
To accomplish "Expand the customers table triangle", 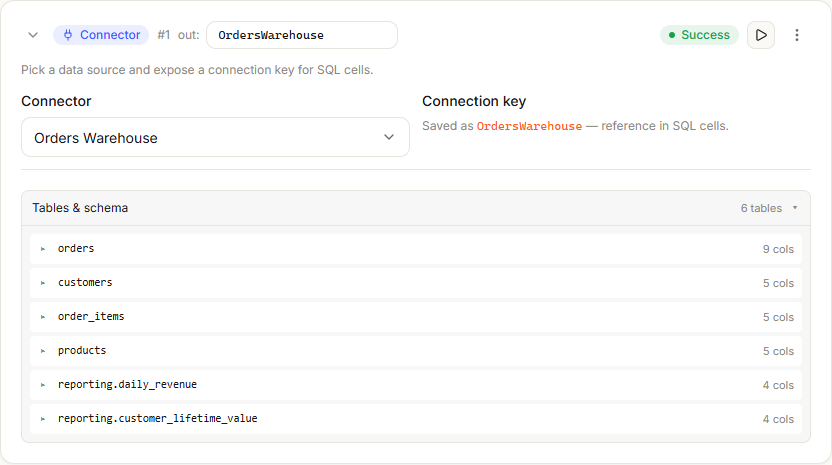I will click(x=43, y=283).
